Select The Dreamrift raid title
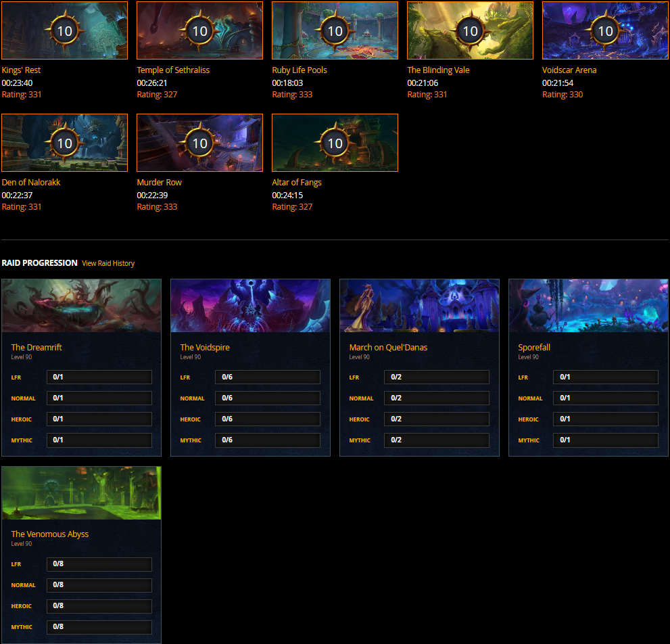670x644 pixels. pyautogui.click(x=37, y=347)
